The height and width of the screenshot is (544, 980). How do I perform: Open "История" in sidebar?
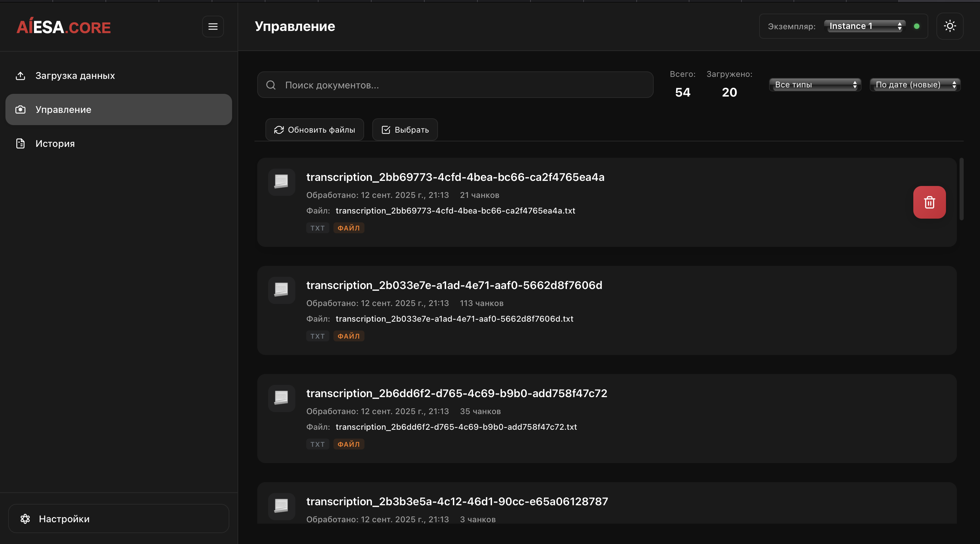coord(55,144)
